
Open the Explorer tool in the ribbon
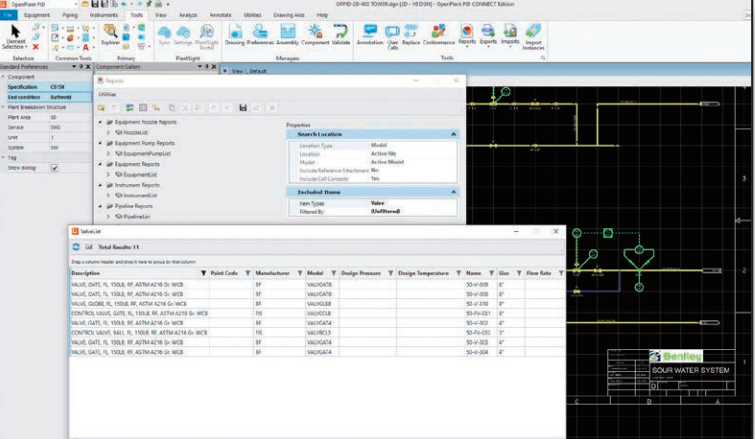click(110, 34)
